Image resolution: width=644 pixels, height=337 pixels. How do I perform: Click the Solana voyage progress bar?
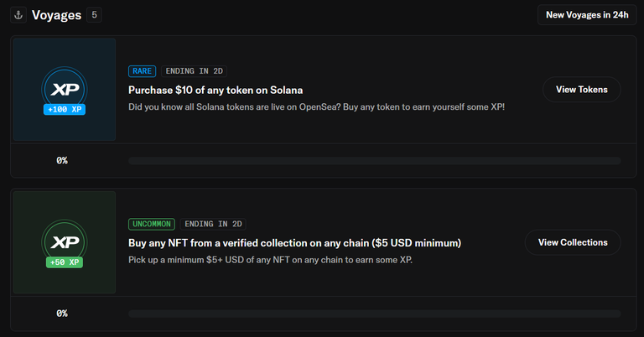pyautogui.click(x=374, y=160)
